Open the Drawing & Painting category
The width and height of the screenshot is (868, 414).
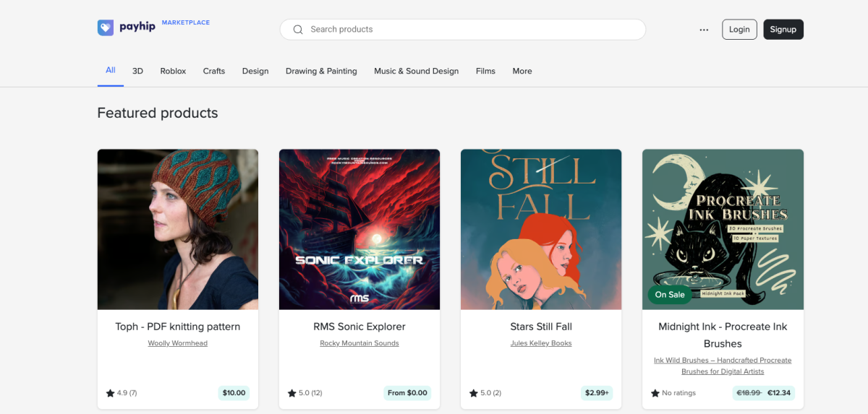(321, 71)
